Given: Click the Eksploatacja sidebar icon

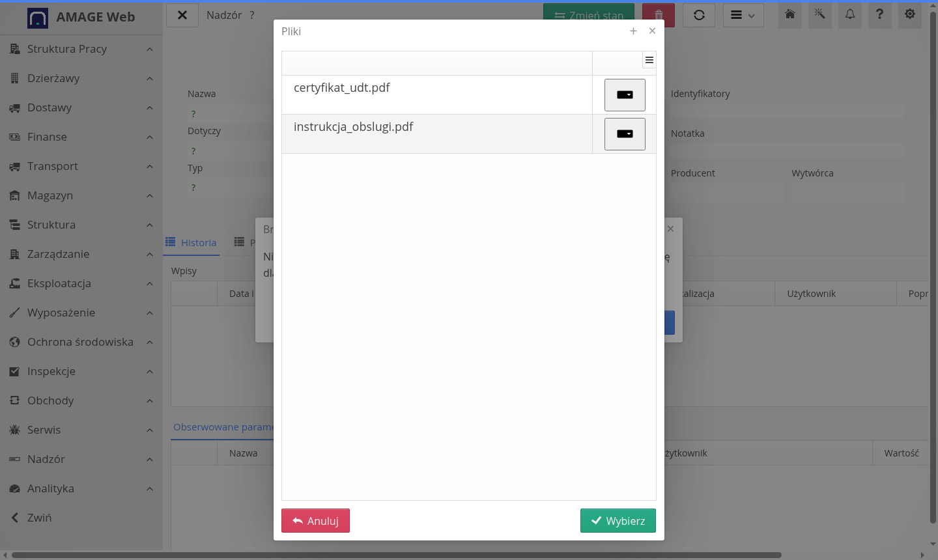Looking at the screenshot, I should (x=15, y=283).
